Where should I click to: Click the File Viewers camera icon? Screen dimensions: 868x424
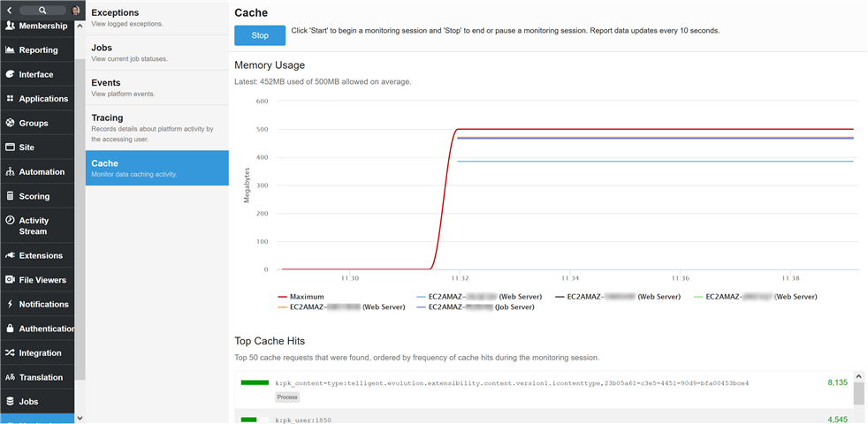10,279
